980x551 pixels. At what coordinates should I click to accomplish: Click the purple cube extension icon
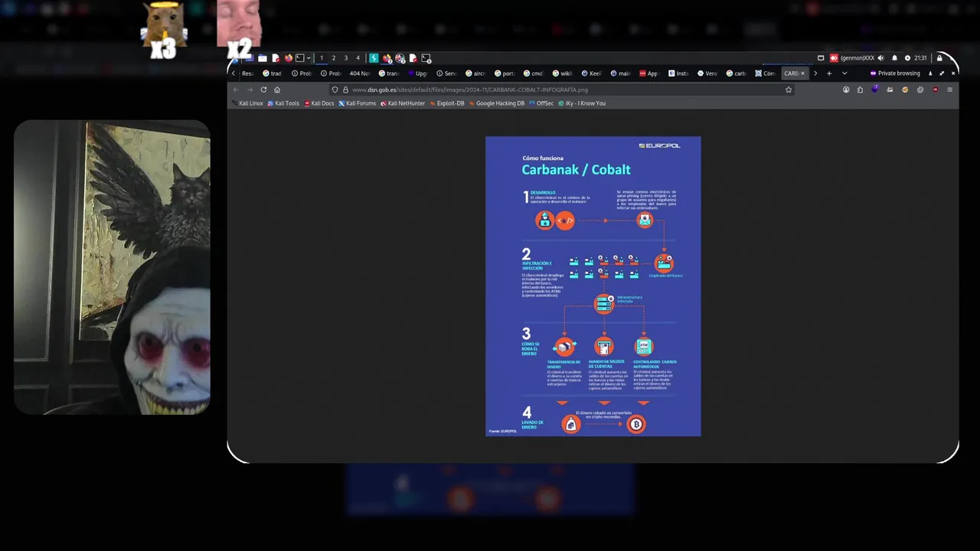pos(875,90)
